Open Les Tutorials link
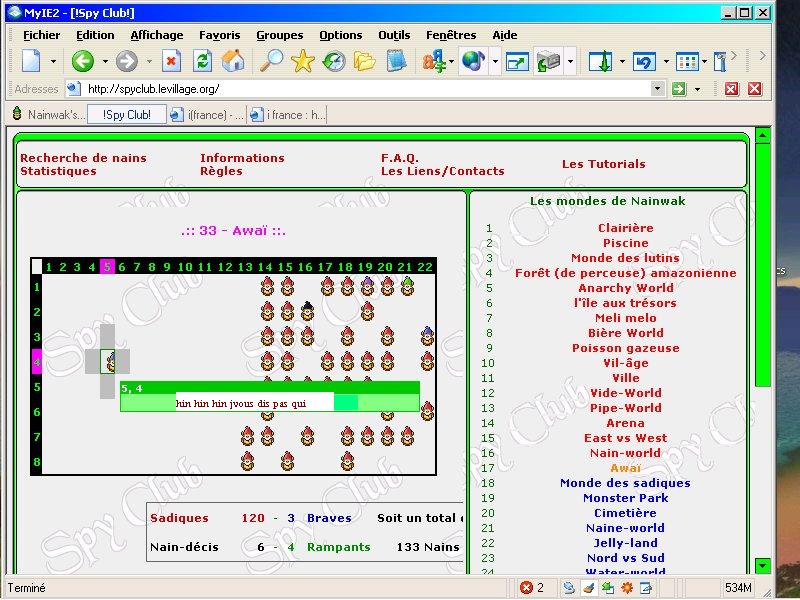Image resolution: width=800 pixels, height=600 pixels. click(604, 164)
